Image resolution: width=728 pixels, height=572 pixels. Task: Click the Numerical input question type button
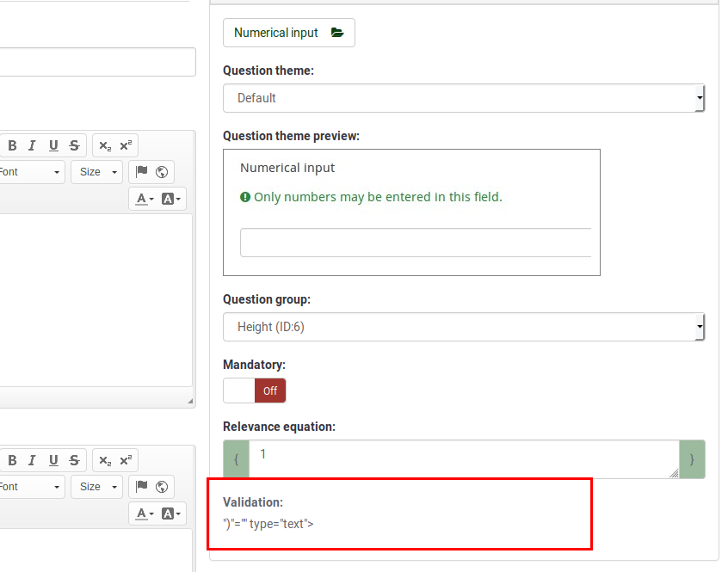coord(288,33)
